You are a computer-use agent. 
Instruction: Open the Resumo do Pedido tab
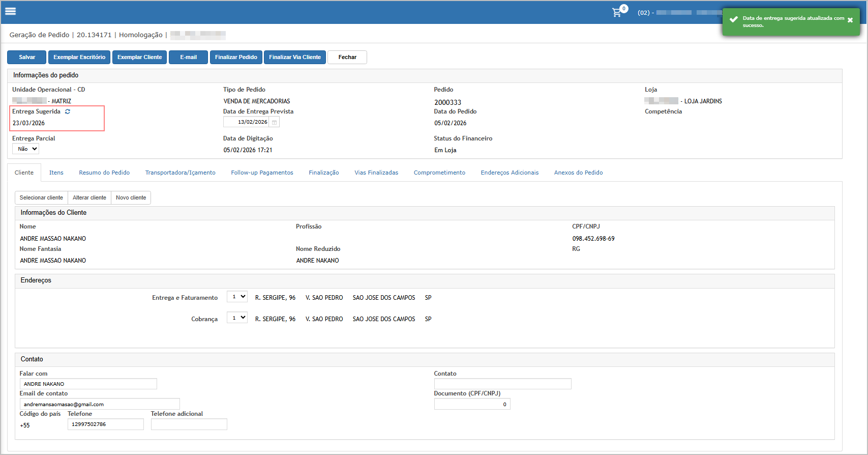coord(104,173)
